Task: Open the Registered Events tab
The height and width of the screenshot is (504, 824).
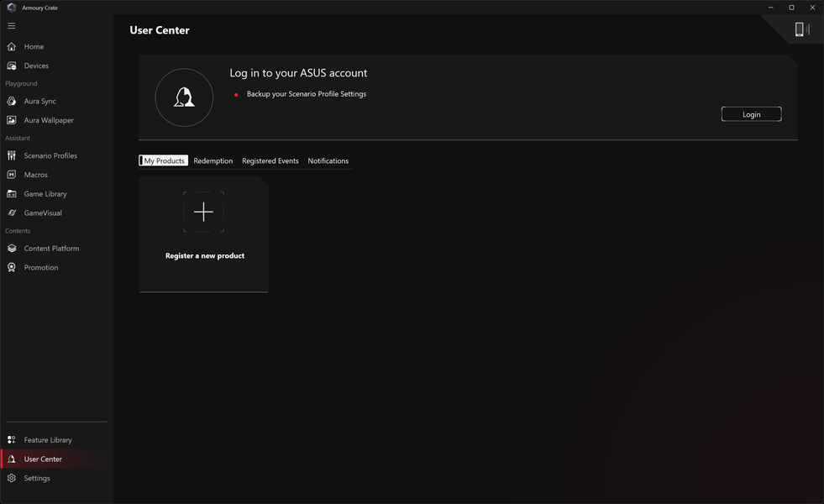Action: click(x=270, y=160)
